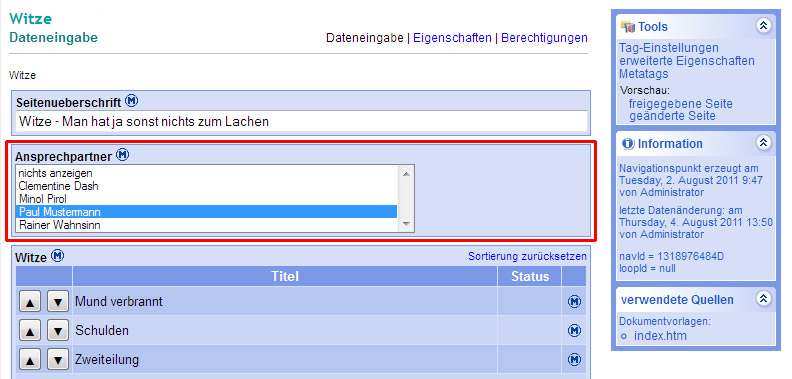The image size is (792, 379).
Task: Click the 'Zweiteilung' title cell
Action: tap(285, 360)
